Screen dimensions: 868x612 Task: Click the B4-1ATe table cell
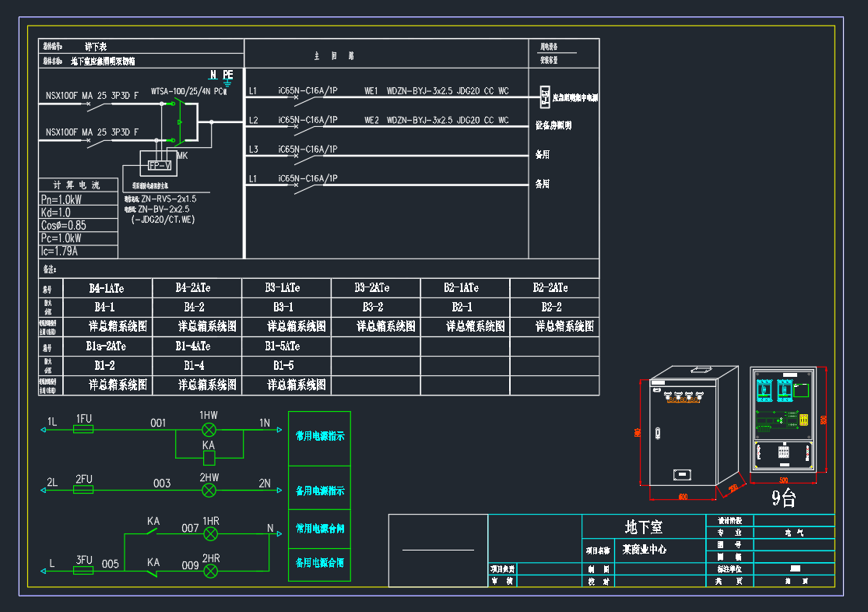pyautogui.click(x=106, y=288)
